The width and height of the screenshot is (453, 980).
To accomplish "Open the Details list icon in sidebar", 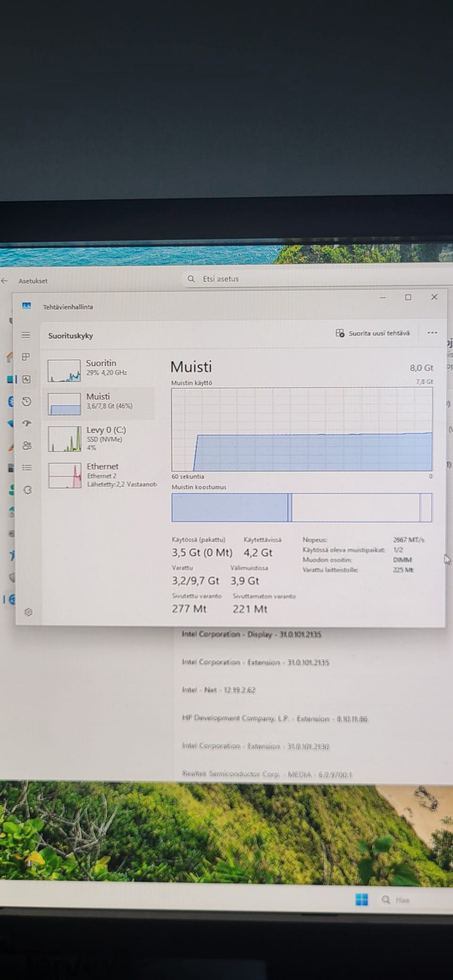I will coord(27,468).
